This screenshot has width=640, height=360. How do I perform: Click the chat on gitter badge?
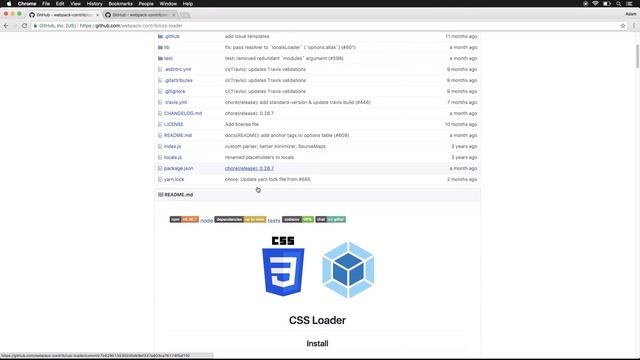tap(331, 220)
